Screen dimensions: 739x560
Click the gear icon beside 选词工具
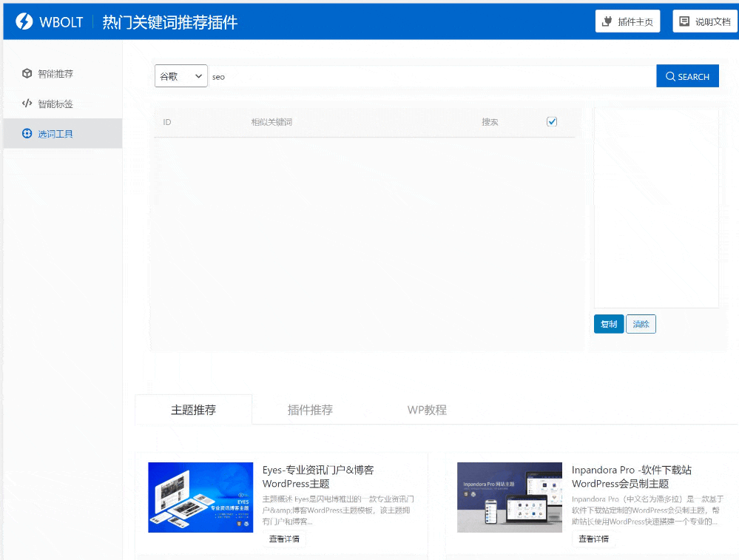pyautogui.click(x=25, y=133)
